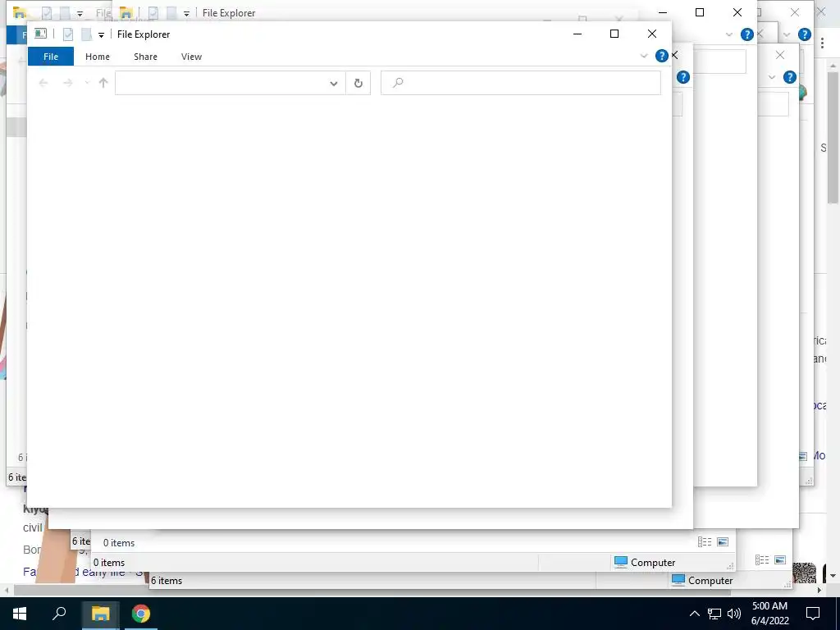Switch to the View ribbon tab

[x=191, y=57]
